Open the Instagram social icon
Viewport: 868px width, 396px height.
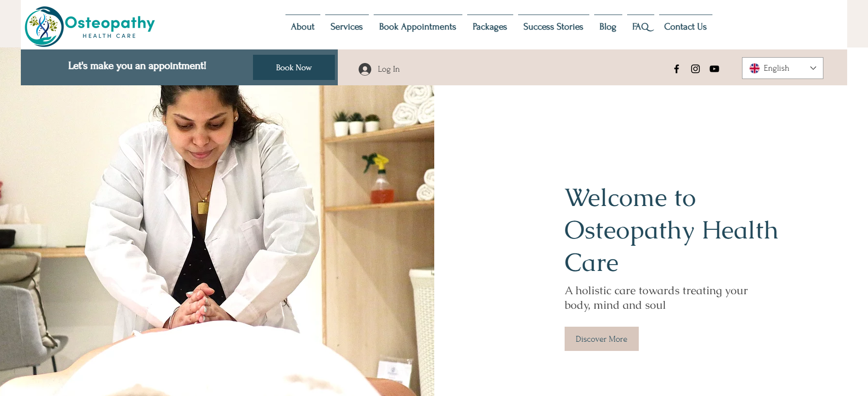pyautogui.click(x=695, y=69)
